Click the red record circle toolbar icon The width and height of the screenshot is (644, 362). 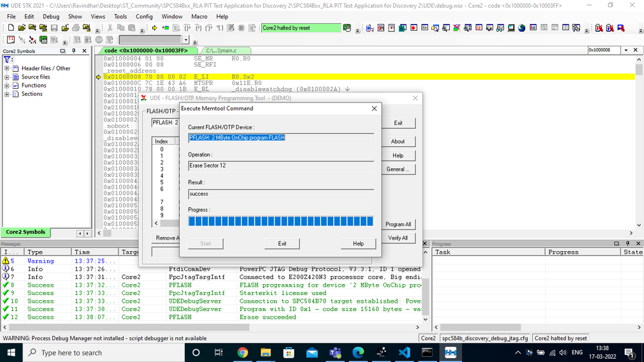[x=414, y=28]
